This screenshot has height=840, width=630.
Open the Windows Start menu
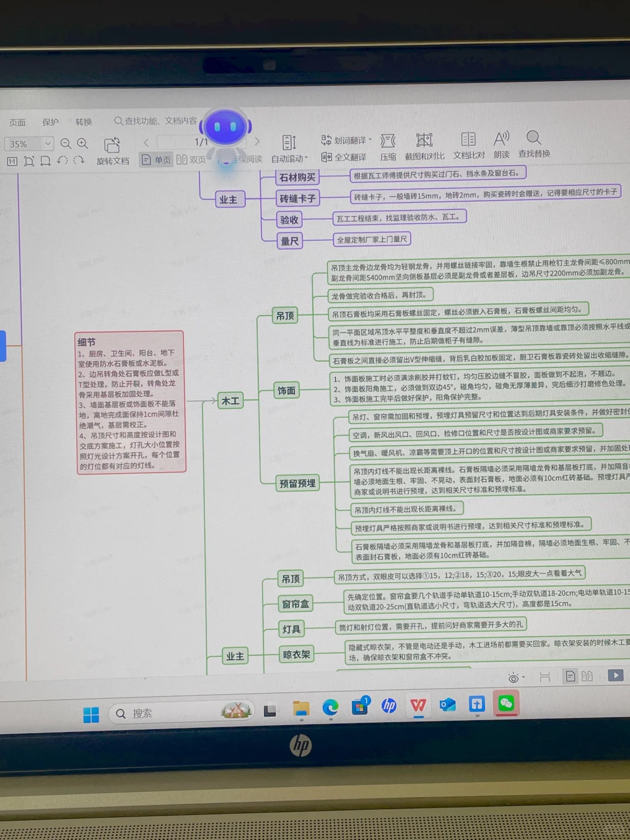point(91,715)
